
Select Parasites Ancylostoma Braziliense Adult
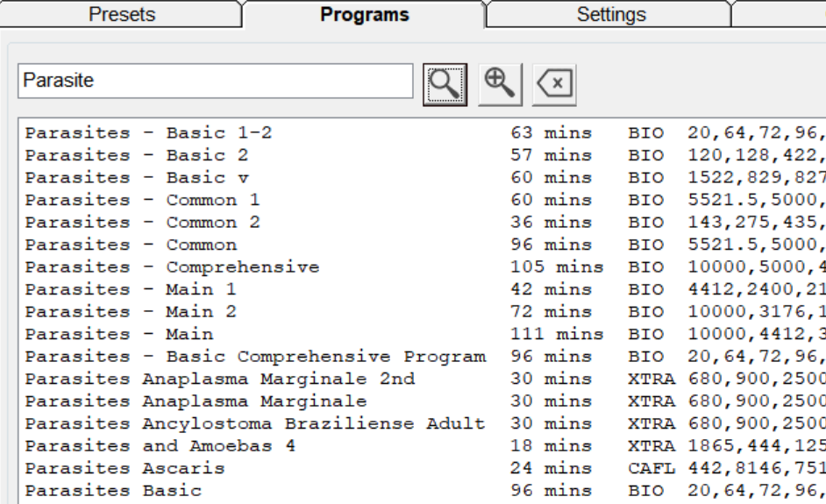pos(254,424)
